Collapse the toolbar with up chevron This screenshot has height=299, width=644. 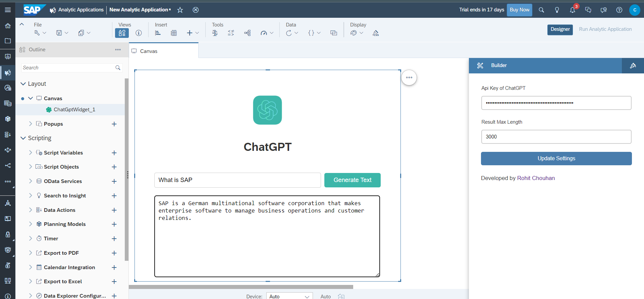[22, 24]
